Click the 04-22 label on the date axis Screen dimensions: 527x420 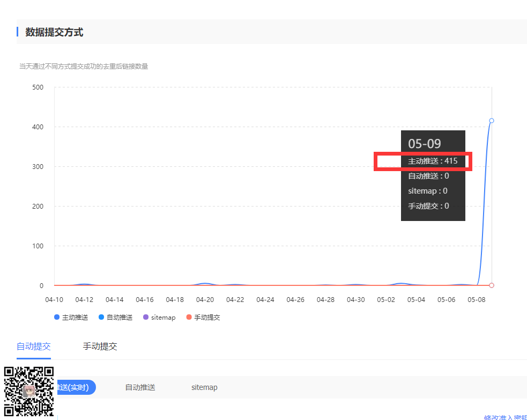pos(235,300)
